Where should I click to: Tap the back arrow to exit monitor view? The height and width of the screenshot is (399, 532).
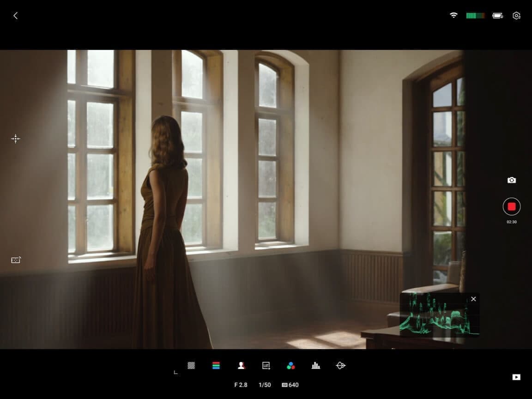[15, 16]
